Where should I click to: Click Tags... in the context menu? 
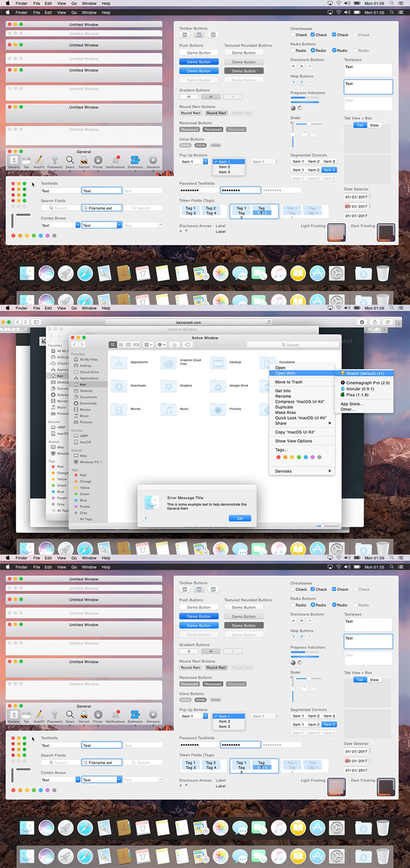[x=302, y=450]
